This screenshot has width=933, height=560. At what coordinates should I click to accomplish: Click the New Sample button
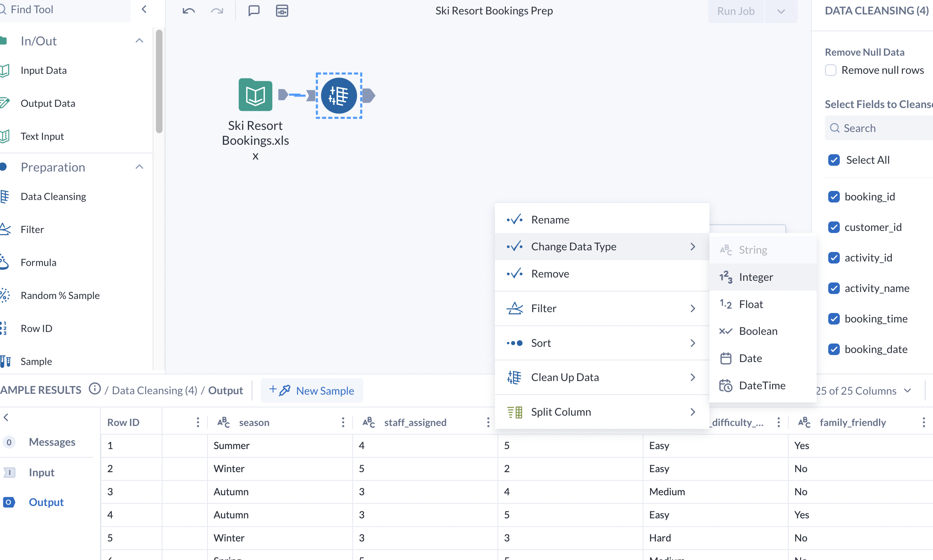312,391
